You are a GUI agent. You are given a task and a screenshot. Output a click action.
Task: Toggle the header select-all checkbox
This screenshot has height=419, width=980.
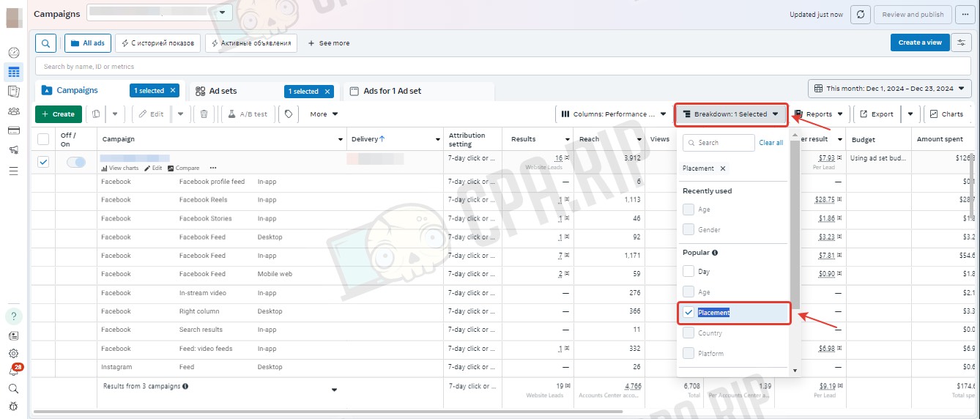coord(43,139)
